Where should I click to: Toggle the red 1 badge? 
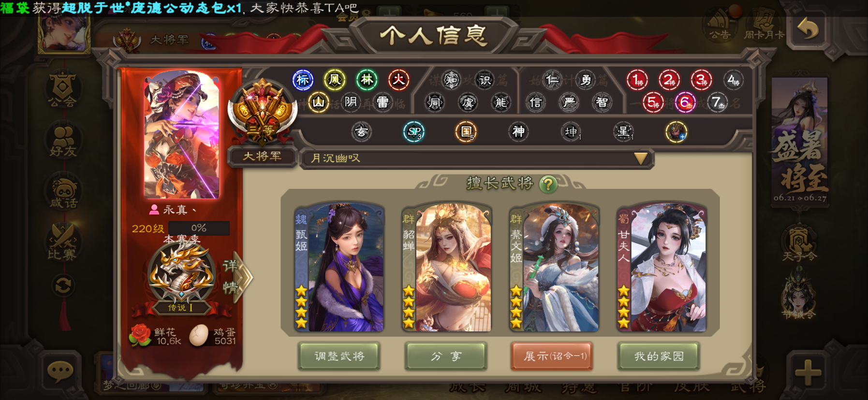click(x=637, y=80)
